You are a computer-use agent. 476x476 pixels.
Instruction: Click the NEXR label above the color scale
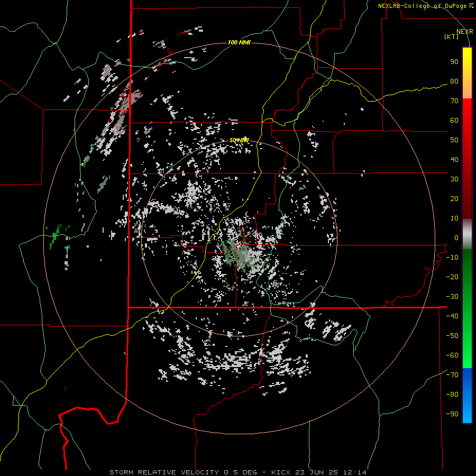point(464,32)
